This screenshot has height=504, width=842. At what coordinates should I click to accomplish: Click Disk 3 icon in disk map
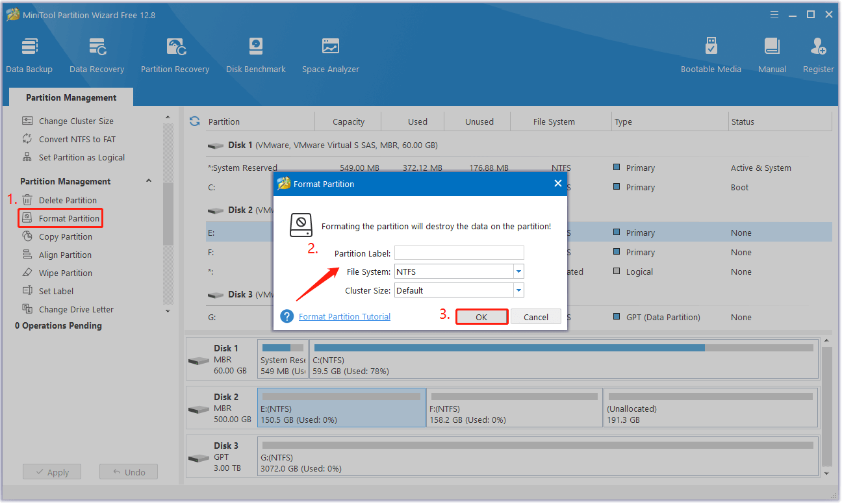tap(198, 458)
